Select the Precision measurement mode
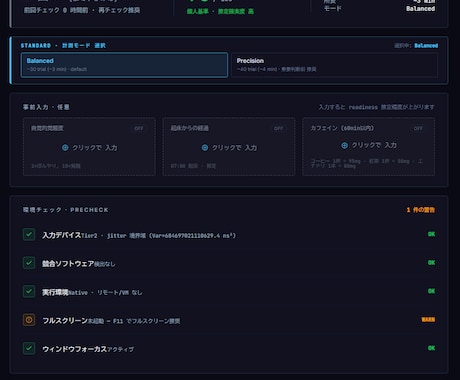 click(x=334, y=65)
